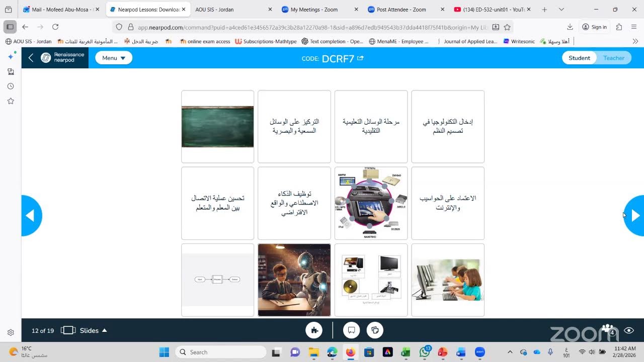This screenshot has width=644, height=362.
Task: Select the chalkboard image card
Action: click(x=218, y=127)
